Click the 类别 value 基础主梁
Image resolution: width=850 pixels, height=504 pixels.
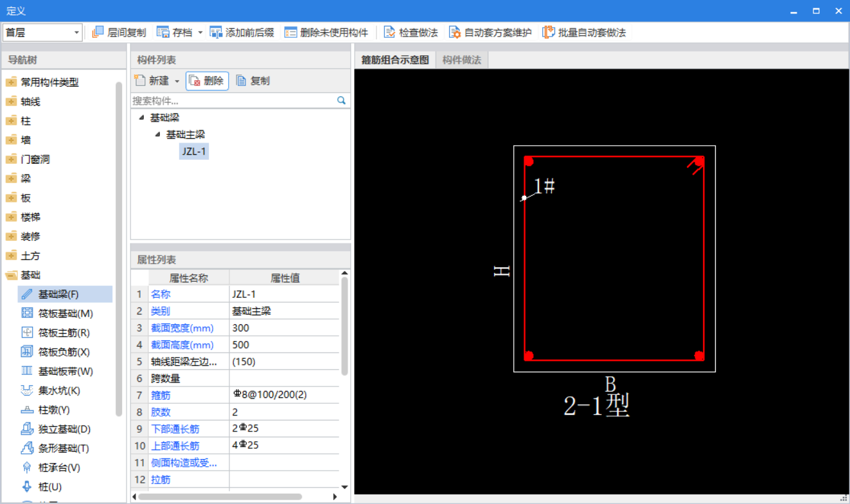click(284, 311)
